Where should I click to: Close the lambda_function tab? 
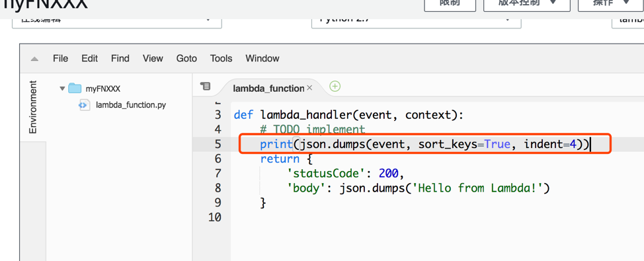point(309,88)
